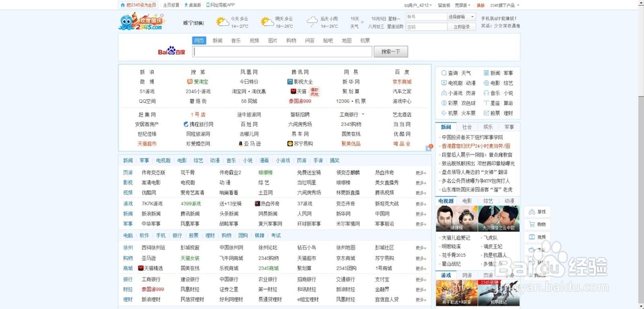Open the 选择邮箱 dropdown
The height and width of the screenshot is (309, 644).
461,17
